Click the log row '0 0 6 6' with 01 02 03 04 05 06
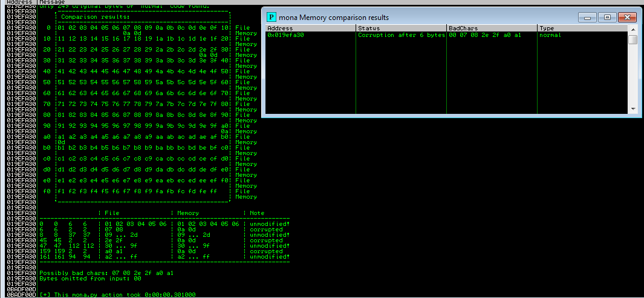This screenshot has width=644, height=298. click(x=164, y=224)
